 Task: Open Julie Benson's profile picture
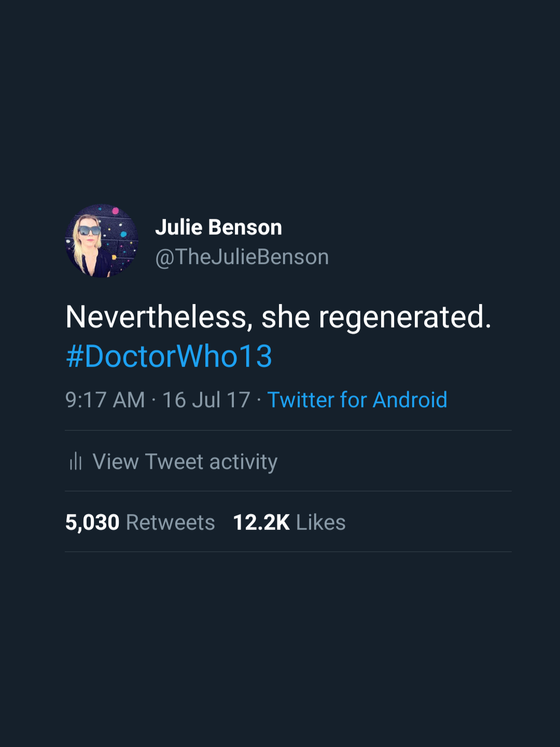(x=102, y=241)
